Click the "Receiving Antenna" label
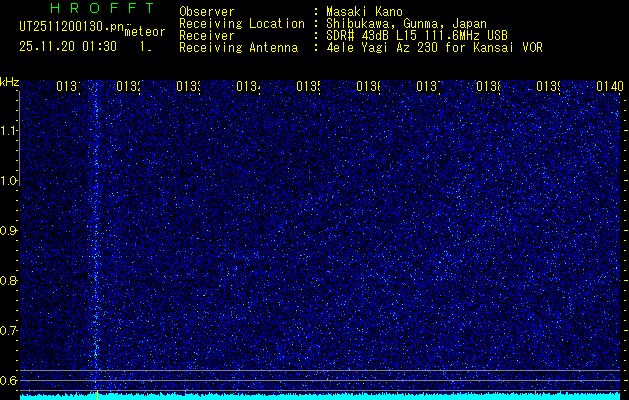 [x=238, y=48]
